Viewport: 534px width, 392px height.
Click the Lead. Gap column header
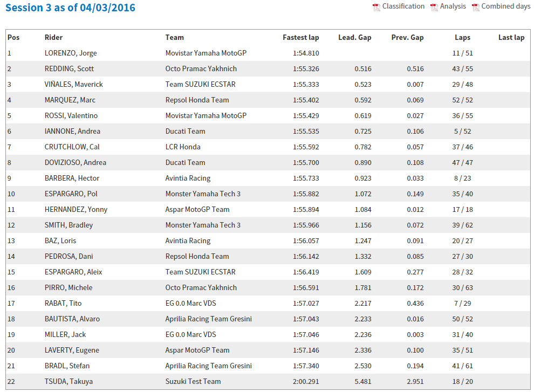click(354, 37)
